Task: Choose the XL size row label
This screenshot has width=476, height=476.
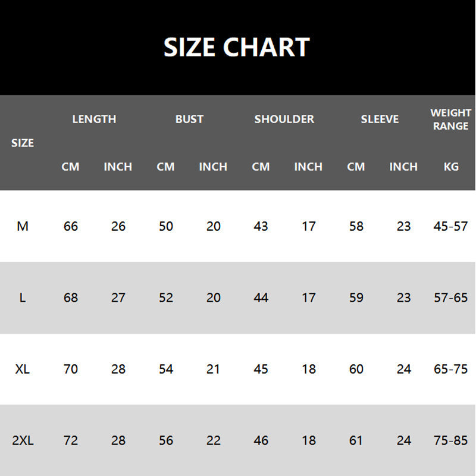Action: 23,369
